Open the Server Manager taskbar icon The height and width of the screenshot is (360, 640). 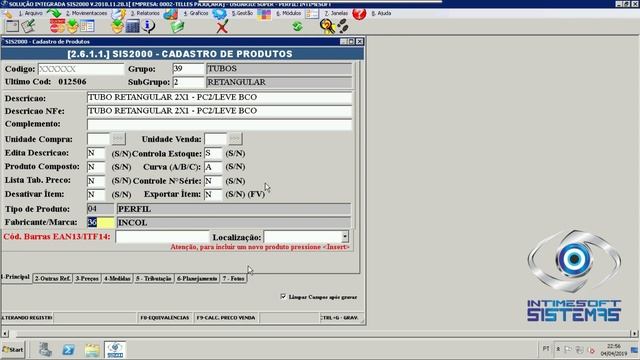click(45, 350)
